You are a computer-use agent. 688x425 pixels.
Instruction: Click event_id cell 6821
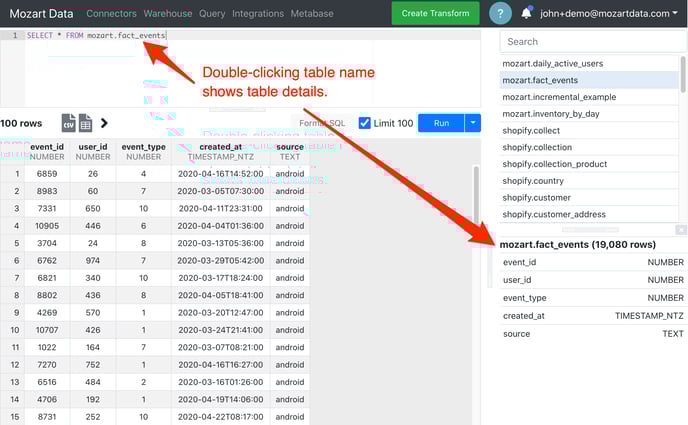click(47, 278)
